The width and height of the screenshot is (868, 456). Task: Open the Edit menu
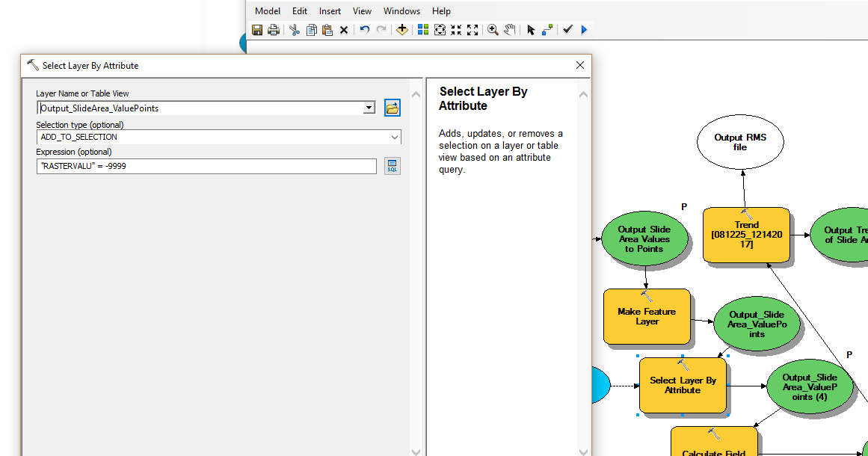pos(300,11)
